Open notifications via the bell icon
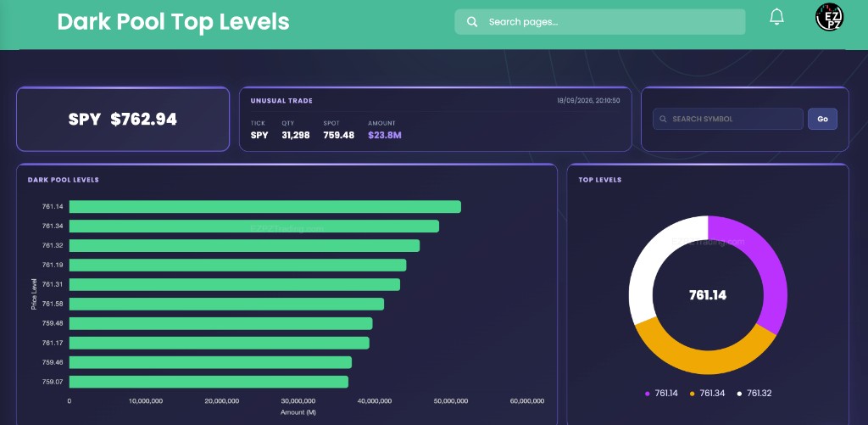Image resolution: width=868 pixels, height=425 pixels. pos(776,17)
